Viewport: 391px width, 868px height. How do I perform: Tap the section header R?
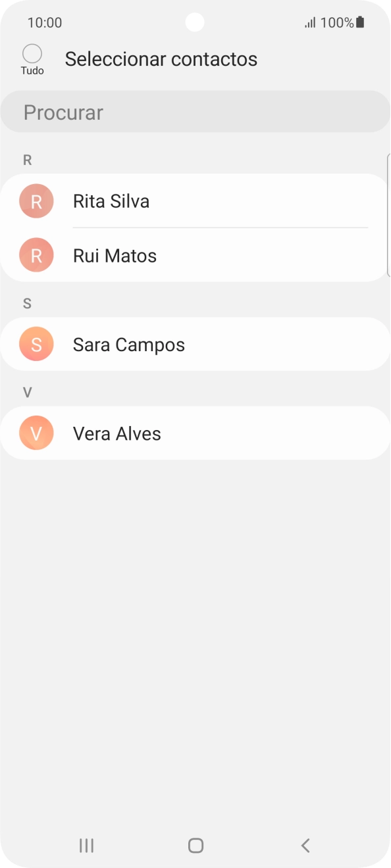26,160
